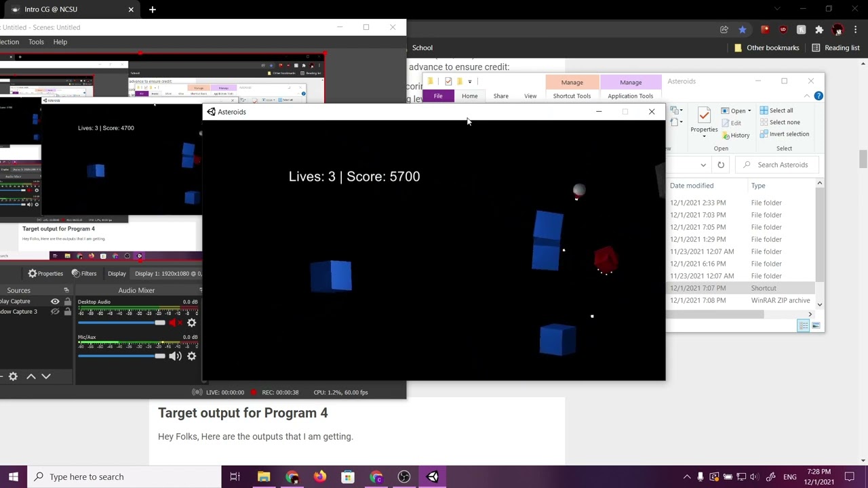The width and height of the screenshot is (868, 488).
Task: Switch Explorer to details view icon
Action: click(x=804, y=326)
